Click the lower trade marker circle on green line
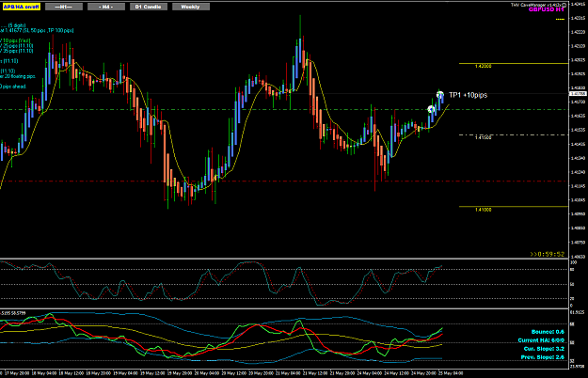 coord(431,109)
